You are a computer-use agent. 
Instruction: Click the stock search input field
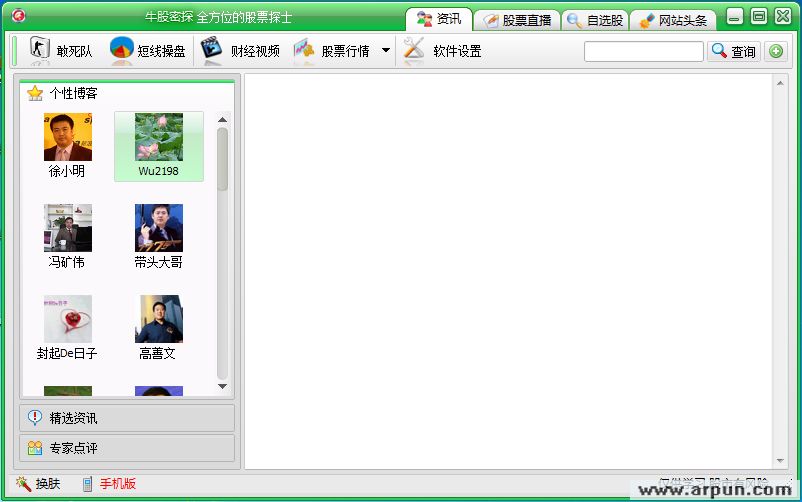(643, 51)
